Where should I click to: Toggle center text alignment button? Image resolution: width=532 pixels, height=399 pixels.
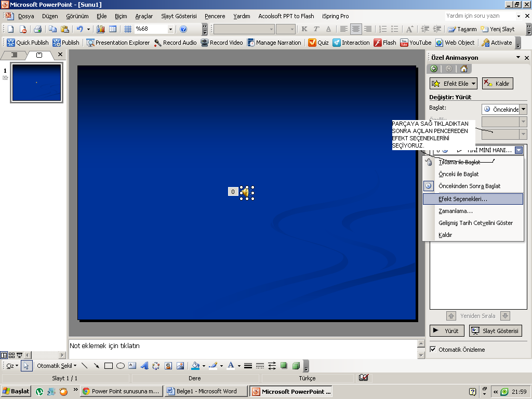(x=356, y=29)
